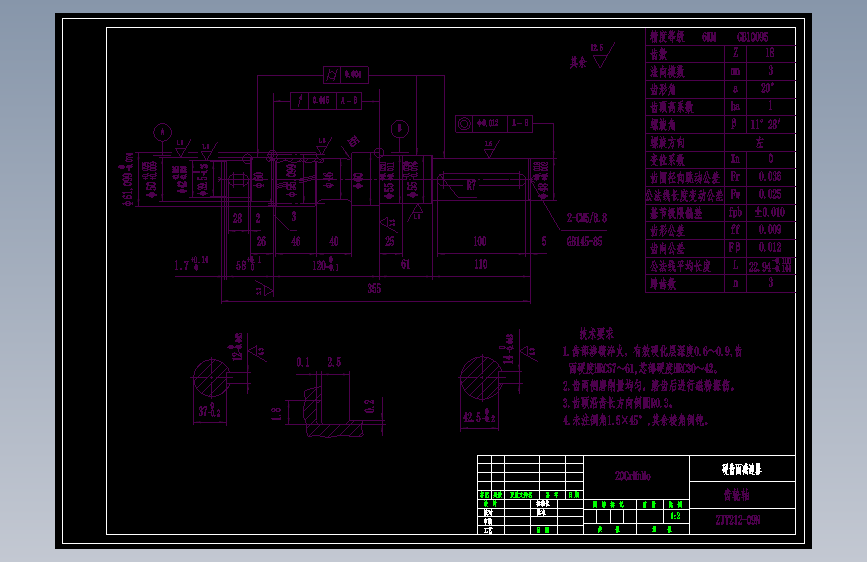Click the "58" toleranced dimension

(248, 263)
